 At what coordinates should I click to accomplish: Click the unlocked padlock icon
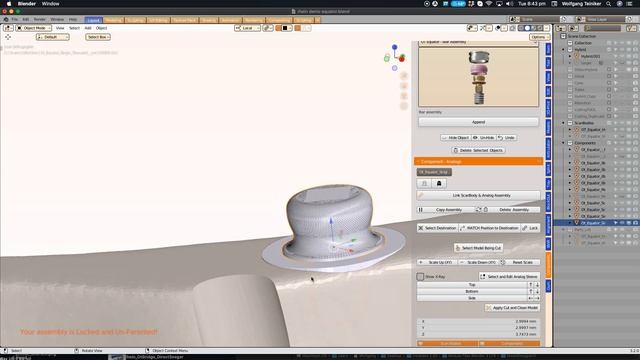click(424, 184)
